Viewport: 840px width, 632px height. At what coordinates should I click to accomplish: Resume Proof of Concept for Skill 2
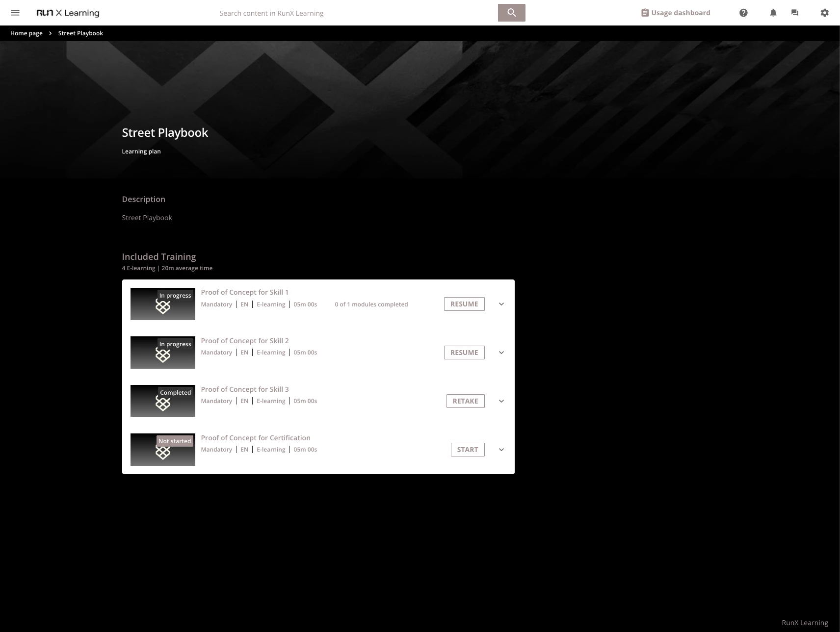point(464,353)
